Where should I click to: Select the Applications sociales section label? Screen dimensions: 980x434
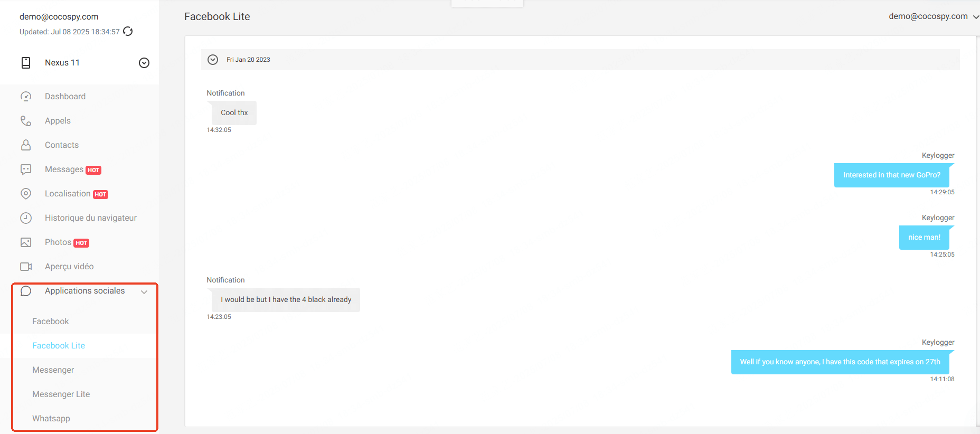(85, 291)
